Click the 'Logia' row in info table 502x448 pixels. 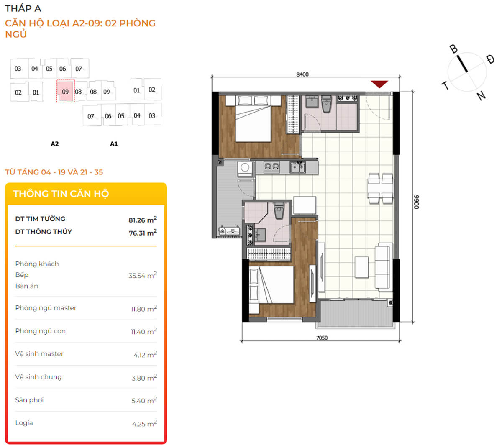(x=86, y=423)
